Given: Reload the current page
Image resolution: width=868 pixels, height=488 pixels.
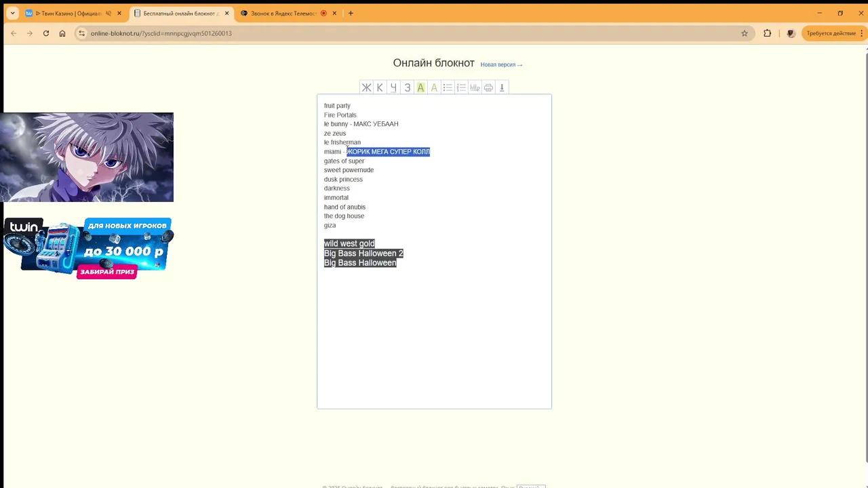Looking at the screenshot, I should click(x=46, y=33).
